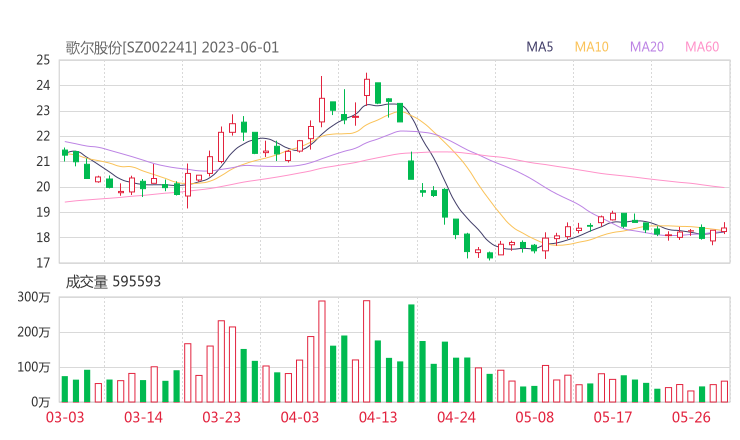Click the first green volume bar at 03-03

65,389
